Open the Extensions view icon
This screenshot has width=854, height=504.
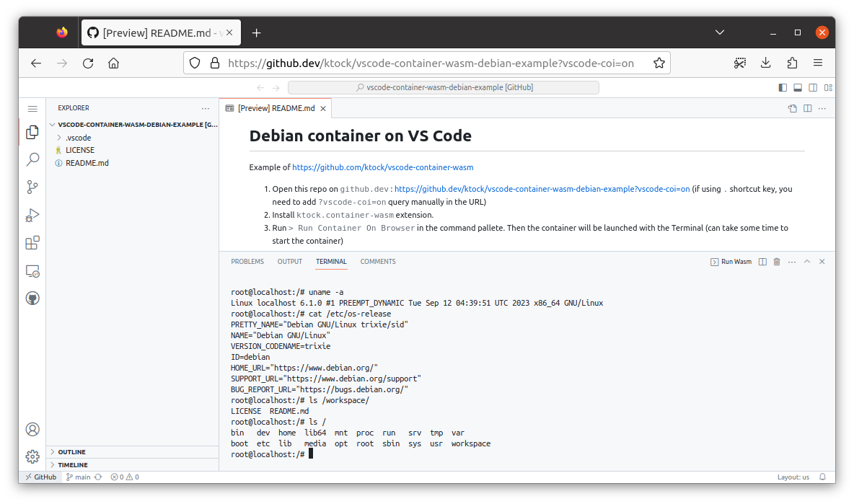click(32, 243)
